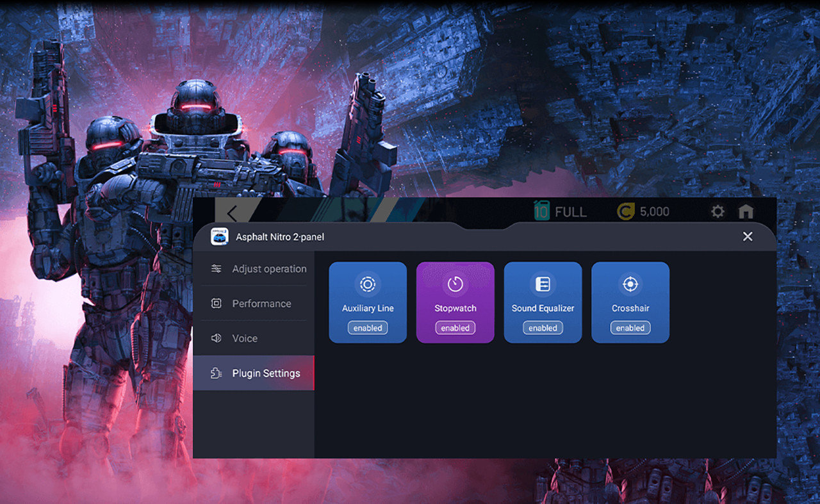
Task: Select the Plugin Settings section
Action: coord(254,373)
